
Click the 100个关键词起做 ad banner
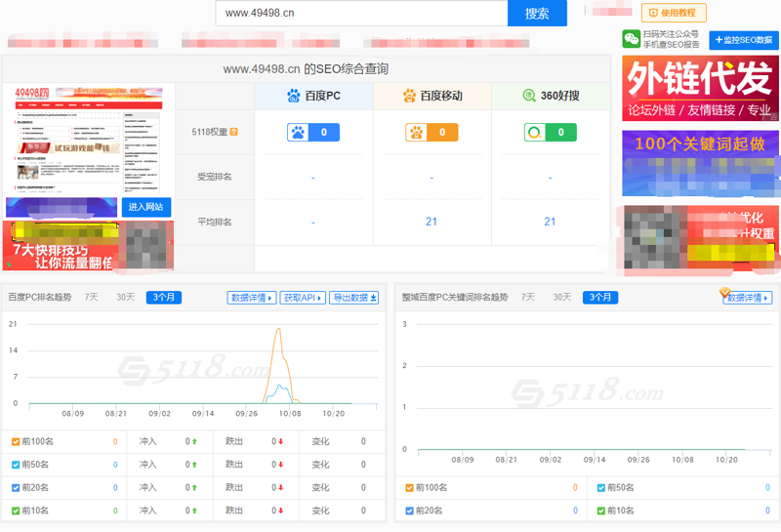click(x=700, y=163)
